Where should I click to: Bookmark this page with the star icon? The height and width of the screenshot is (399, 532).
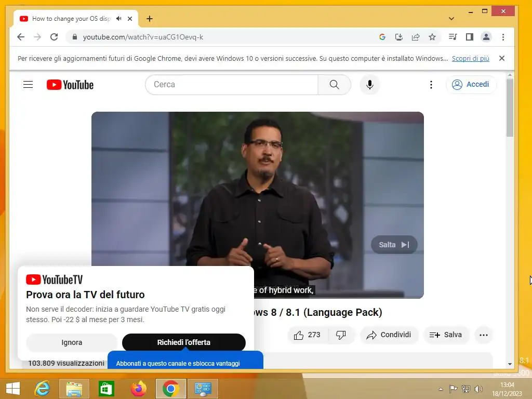432,37
